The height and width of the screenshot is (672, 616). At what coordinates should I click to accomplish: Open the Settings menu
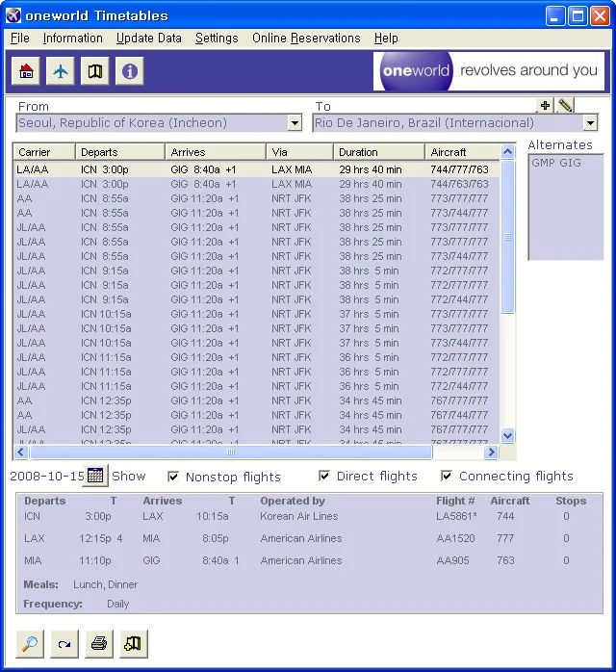217,39
